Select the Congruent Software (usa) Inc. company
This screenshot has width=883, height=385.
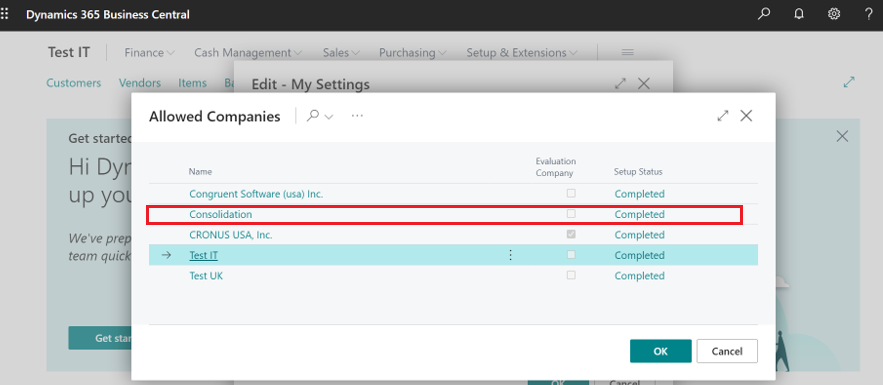256,194
